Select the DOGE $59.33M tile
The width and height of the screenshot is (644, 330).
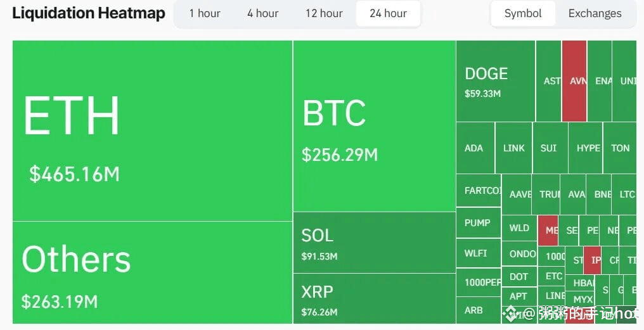click(495, 81)
